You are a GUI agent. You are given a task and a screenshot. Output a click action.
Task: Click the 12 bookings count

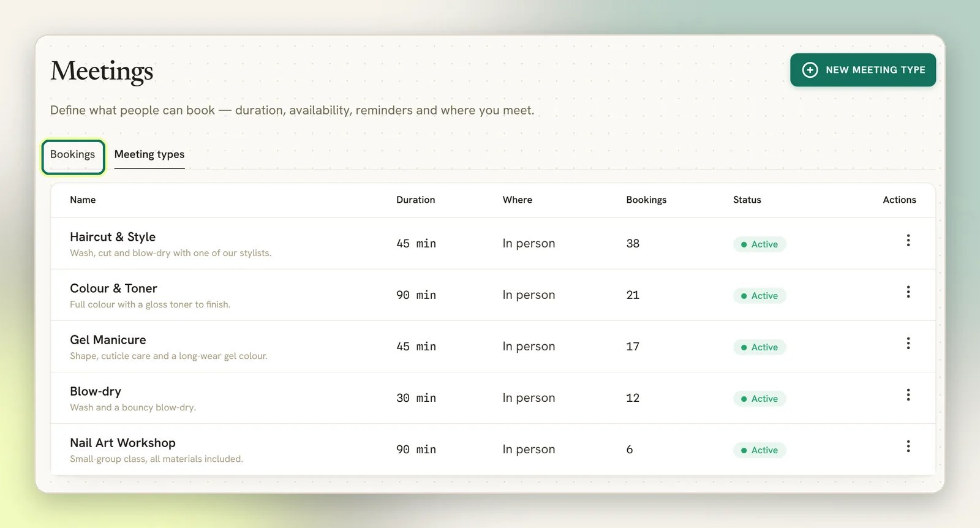(x=633, y=398)
